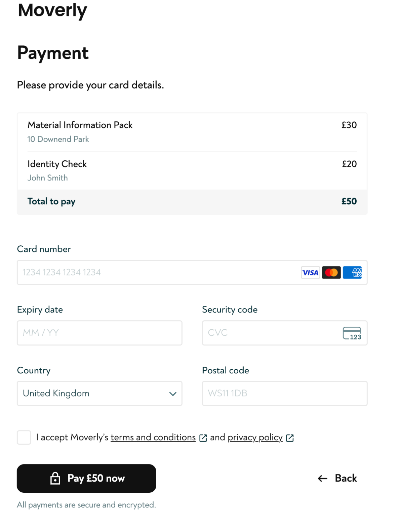
Task: Click the left arrow beside Back
Action: point(322,479)
